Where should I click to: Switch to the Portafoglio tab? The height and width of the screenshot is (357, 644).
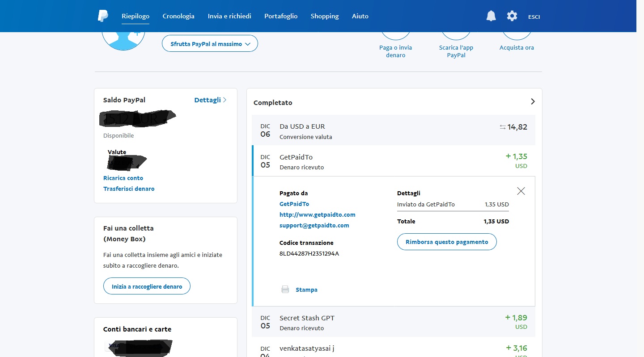click(281, 16)
